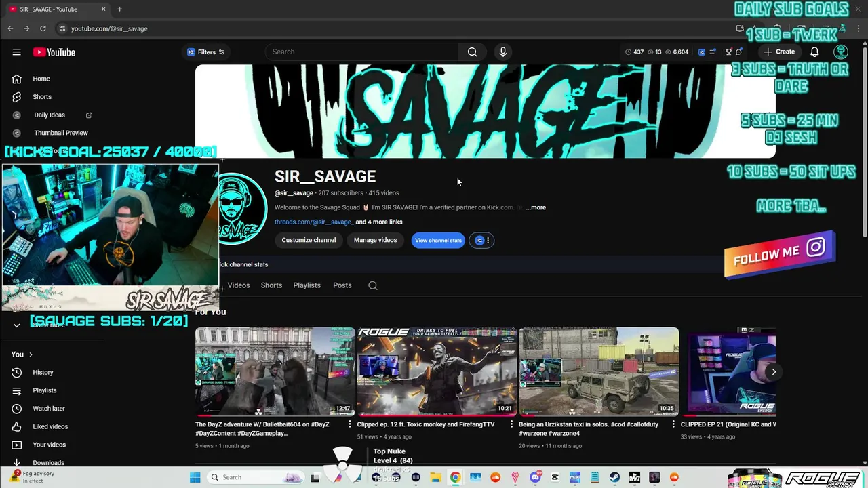Close the SIR_SAVAGE YouTube tab

[x=104, y=9]
